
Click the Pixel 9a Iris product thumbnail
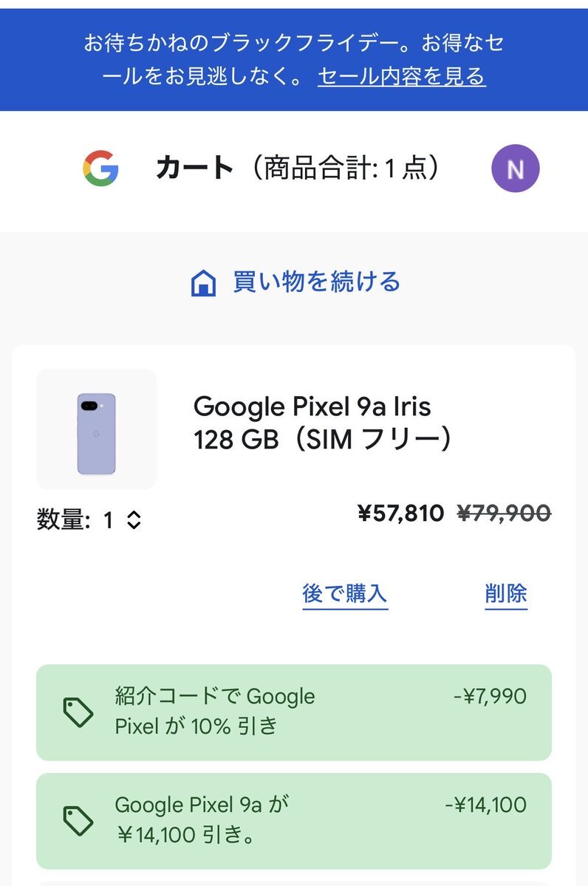pyautogui.click(x=97, y=429)
